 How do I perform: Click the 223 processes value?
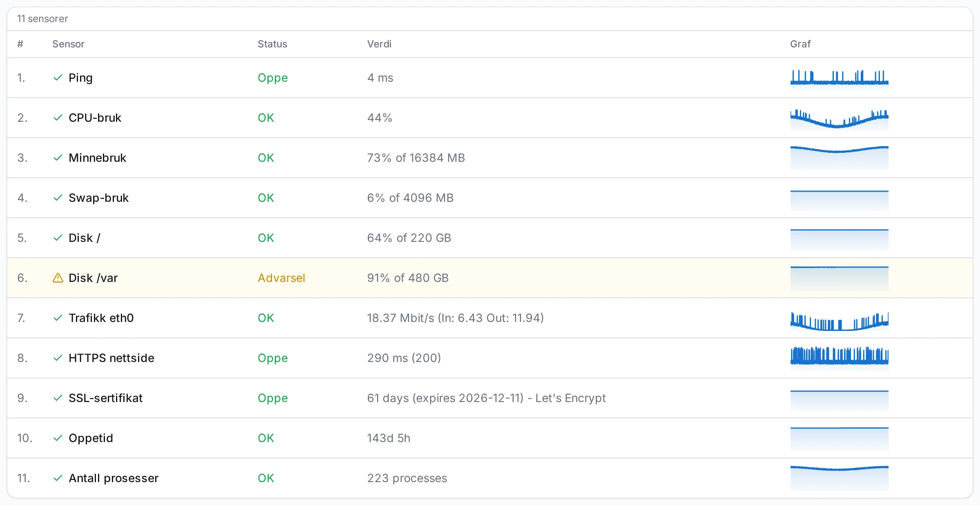[407, 478]
